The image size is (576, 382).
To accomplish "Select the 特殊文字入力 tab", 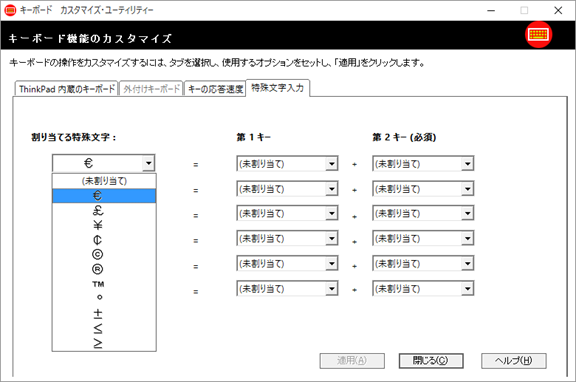I will (x=278, y=88).
